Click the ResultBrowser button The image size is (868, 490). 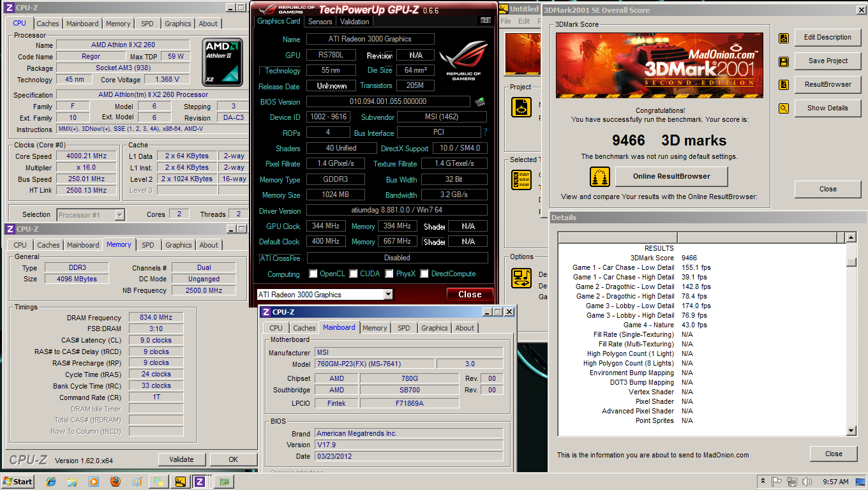[828, 85]
